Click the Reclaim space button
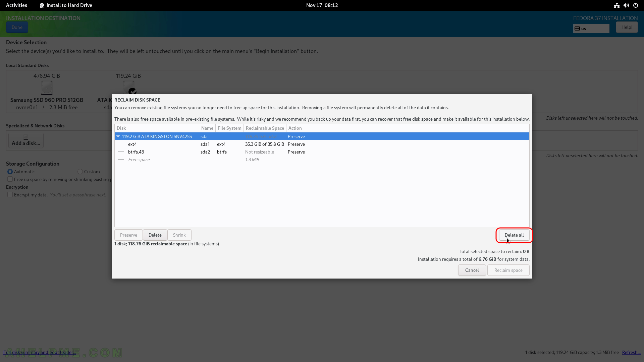This screenshot has width=644, height=362. [508, 270]
